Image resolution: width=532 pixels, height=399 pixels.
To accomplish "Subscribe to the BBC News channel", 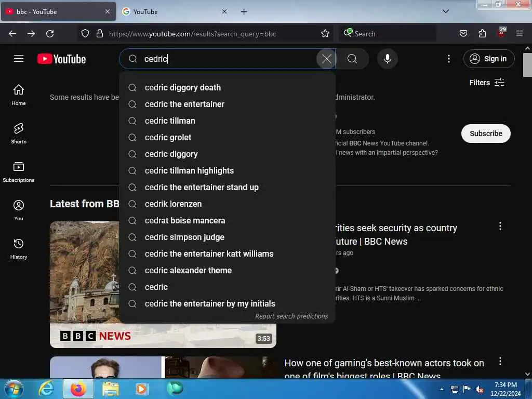I will coord(486,134).
